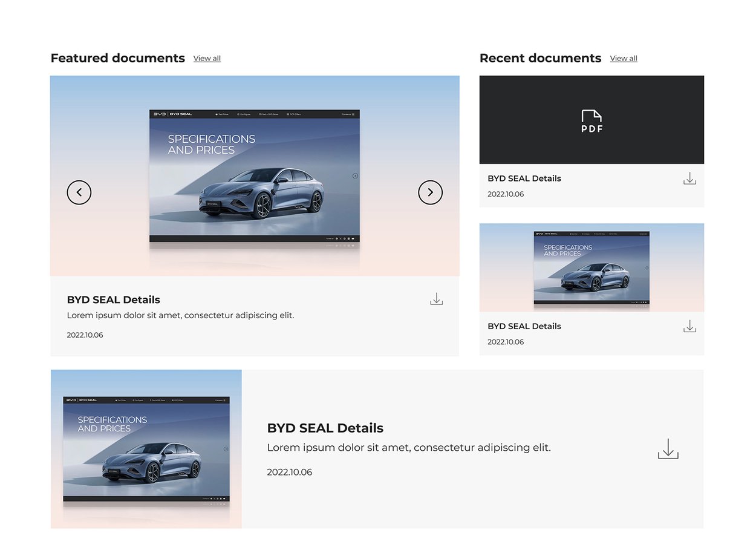Open the BYD SEAL Details title in featured carousel
This screenshot has width=756, height=556.
tap(114, 299)
